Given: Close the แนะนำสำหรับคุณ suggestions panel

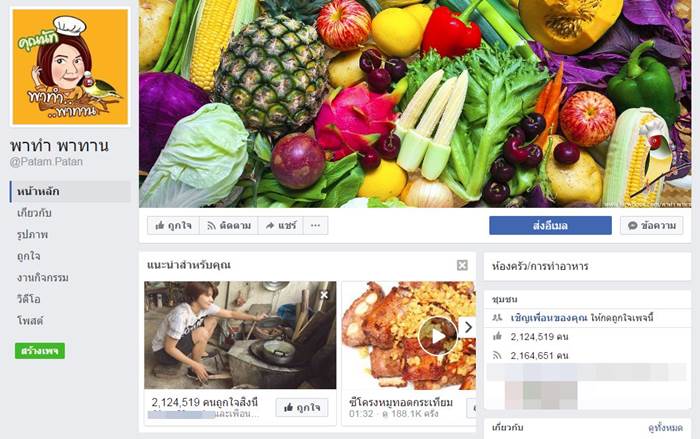Looking at the screenshot, I should coord(462,265).
